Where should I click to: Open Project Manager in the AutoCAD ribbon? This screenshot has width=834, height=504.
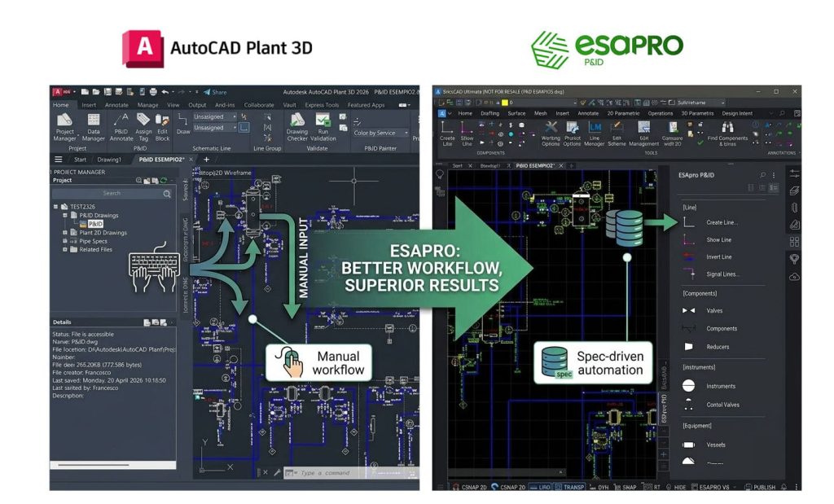point(65,128)
